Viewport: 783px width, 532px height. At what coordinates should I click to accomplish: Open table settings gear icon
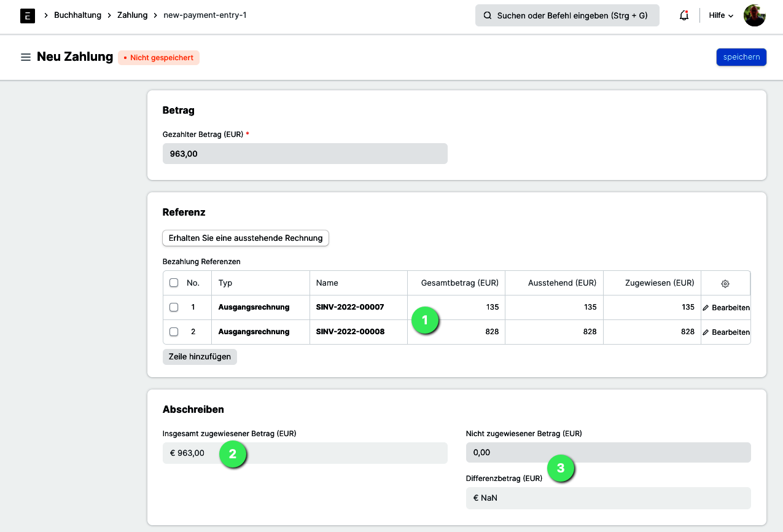[725, 283]
